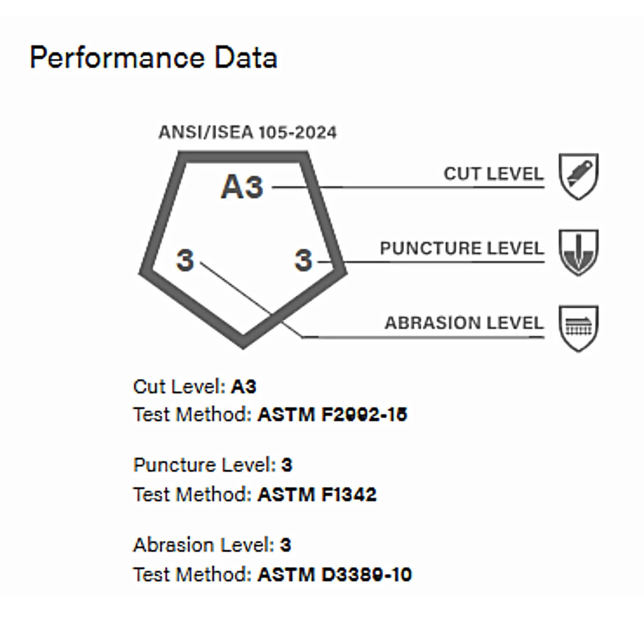Click the ASTM F2992-15 test method
The height and width of the screenshot is (644, 644).
point(332,415)
